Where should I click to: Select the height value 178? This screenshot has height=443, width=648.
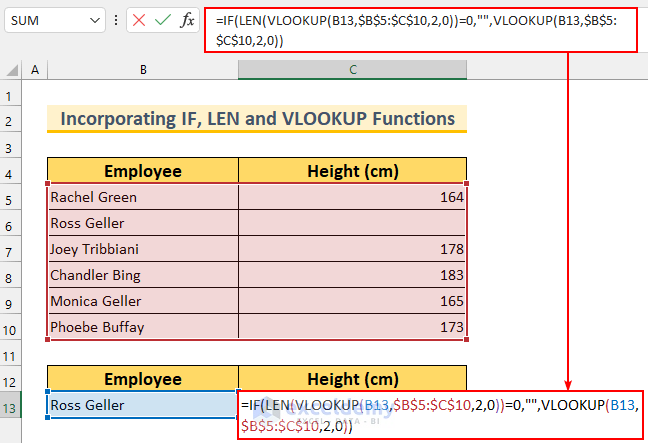[x=353, y=249]
